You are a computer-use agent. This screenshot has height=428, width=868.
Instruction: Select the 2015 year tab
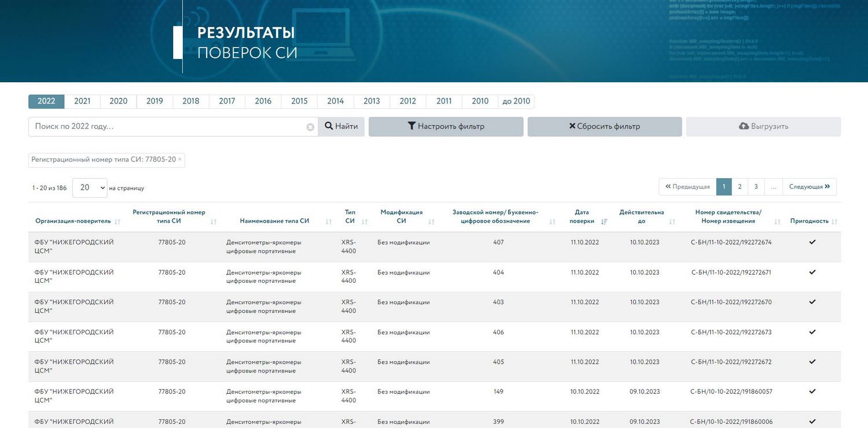click(x=299, y=101)
